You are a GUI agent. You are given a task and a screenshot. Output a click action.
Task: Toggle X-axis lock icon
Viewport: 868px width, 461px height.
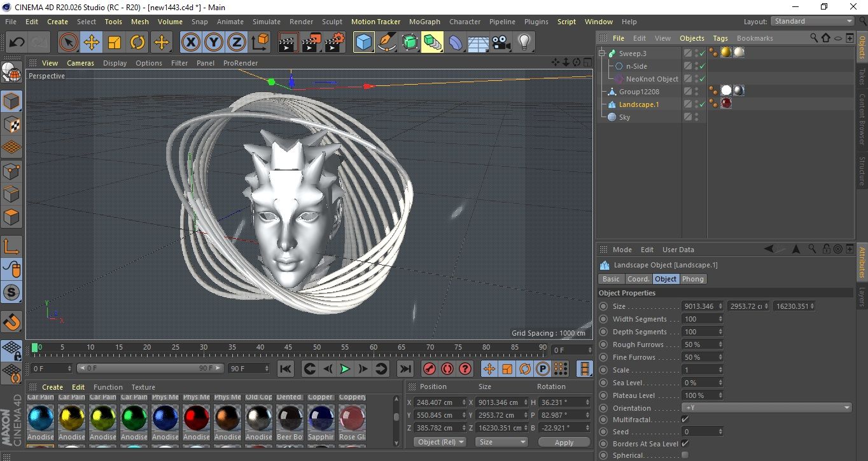(x=190, y=43)
